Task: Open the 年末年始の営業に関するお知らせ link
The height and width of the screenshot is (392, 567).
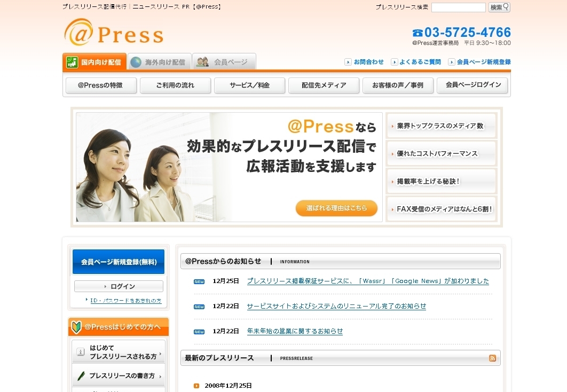Action: click(x=295, y=331)
